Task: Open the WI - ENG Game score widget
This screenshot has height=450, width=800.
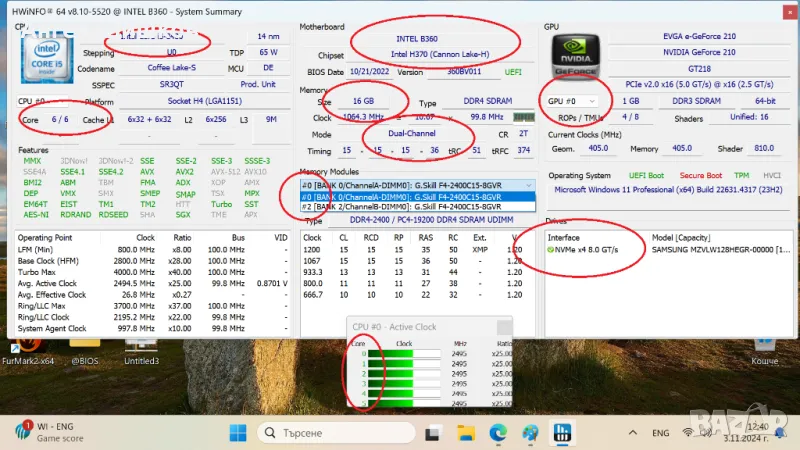Action: coord(50,432)
